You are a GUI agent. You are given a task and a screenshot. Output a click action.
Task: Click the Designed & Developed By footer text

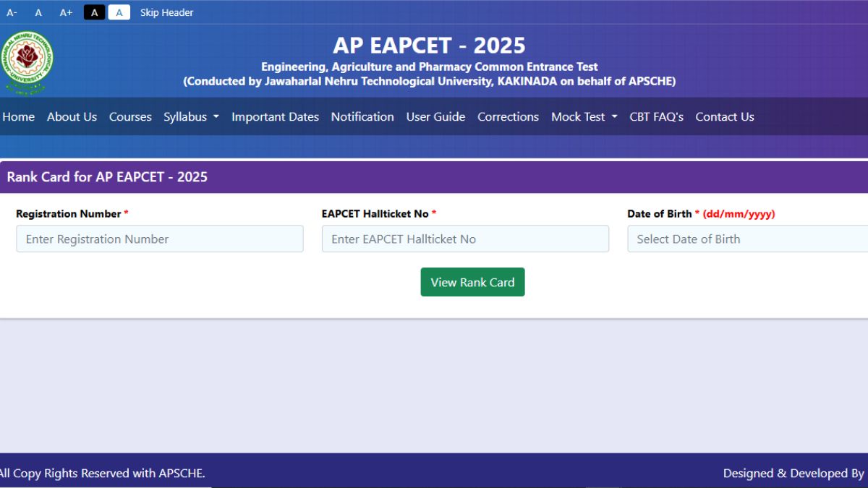[793, 474]
